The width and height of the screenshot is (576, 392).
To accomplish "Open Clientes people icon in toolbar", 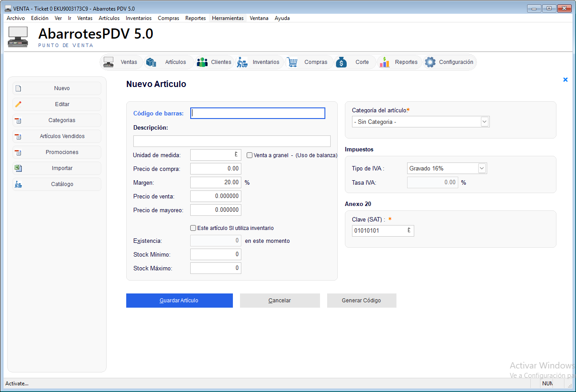I will [x=202, y=62].
